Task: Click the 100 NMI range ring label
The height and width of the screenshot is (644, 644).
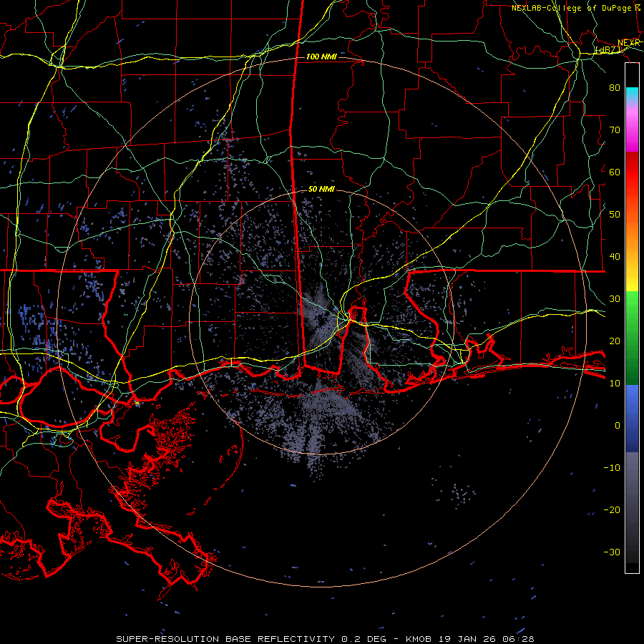Action: [321, 57]
